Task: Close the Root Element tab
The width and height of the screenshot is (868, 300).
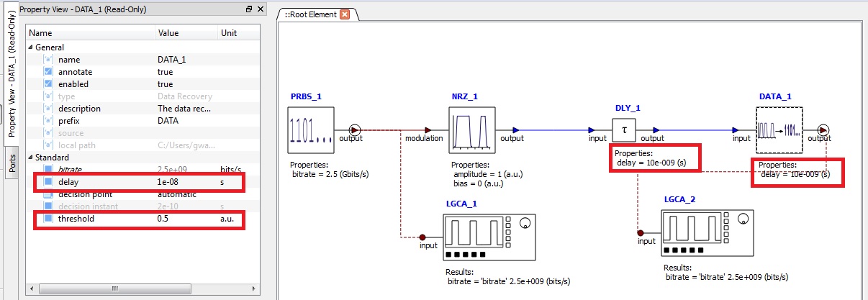Action: pos(345,14)
